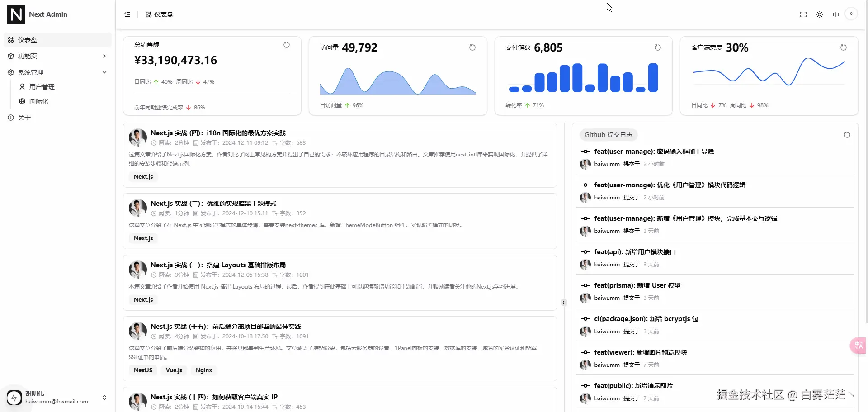Expand the 功能页 sidebar menu
868x412 pixels.
(57, 56)
